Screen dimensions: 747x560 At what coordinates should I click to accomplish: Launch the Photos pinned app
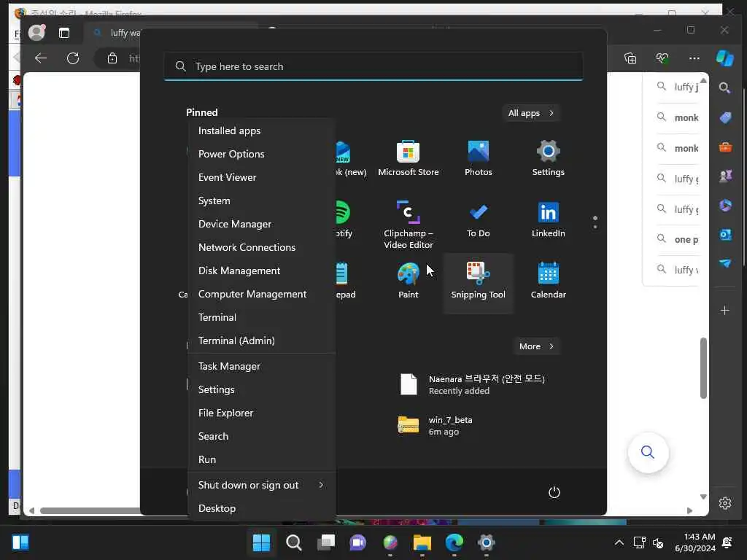[479, 158]
